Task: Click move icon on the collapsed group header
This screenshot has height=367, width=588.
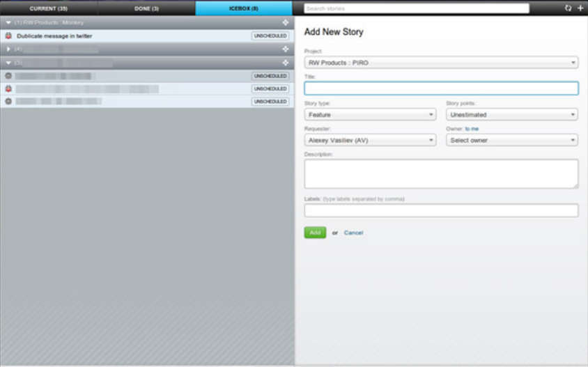Action: pyautogui.click(x=286, y=49)
